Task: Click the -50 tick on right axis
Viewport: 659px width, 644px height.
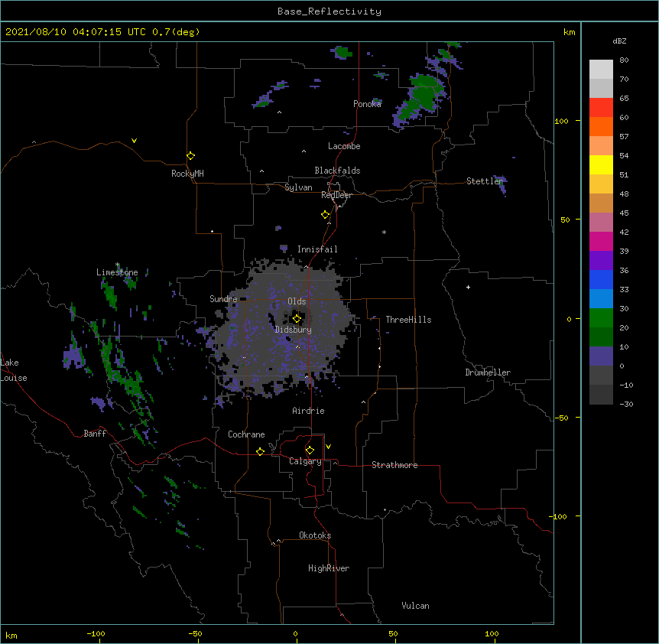Action: click(561, 418)
